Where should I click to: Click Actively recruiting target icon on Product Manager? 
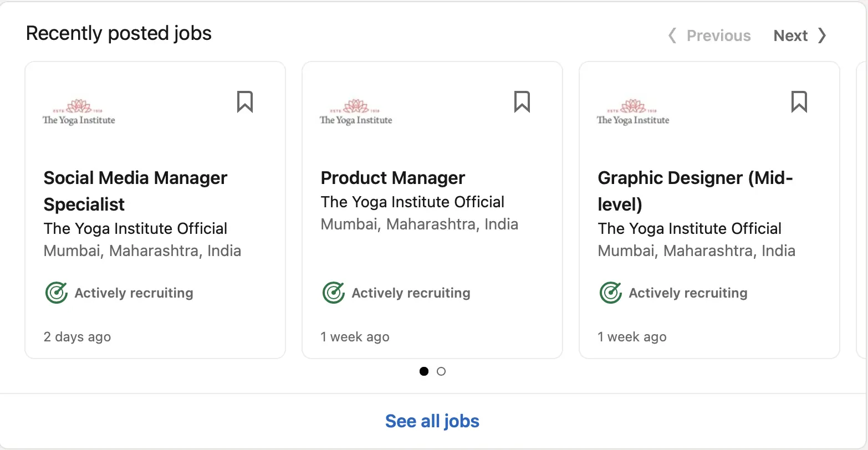click(333, 293)
